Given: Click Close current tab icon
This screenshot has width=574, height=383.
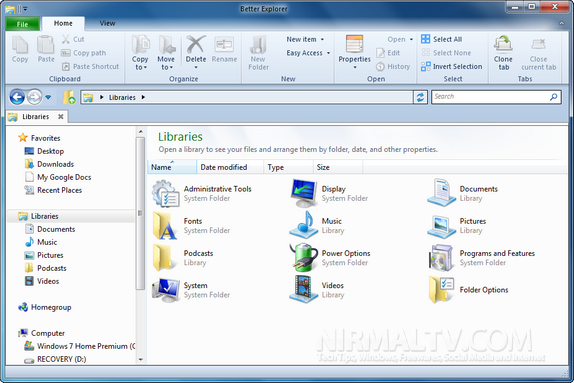Looking at the screenshot, I should point(538,45).
